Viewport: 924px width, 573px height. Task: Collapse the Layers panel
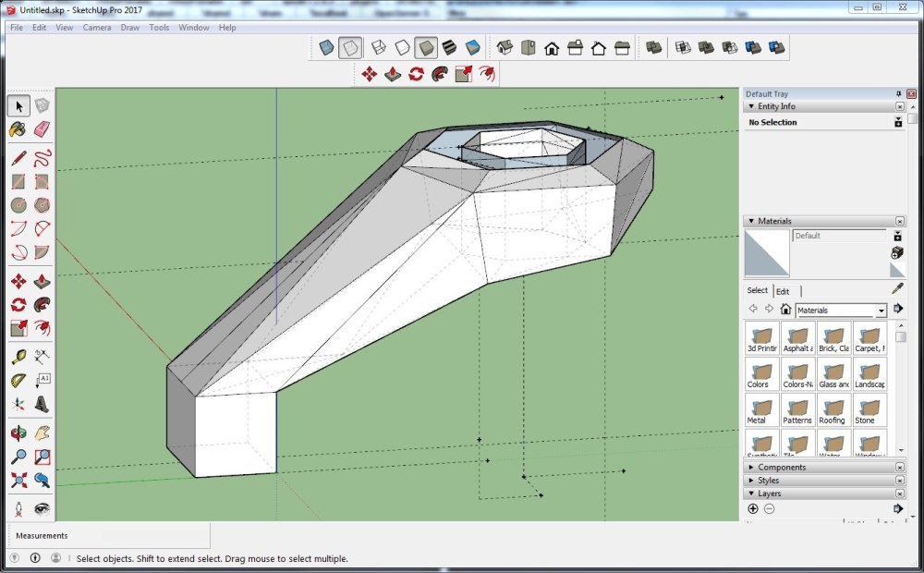(x=751, y=494)
